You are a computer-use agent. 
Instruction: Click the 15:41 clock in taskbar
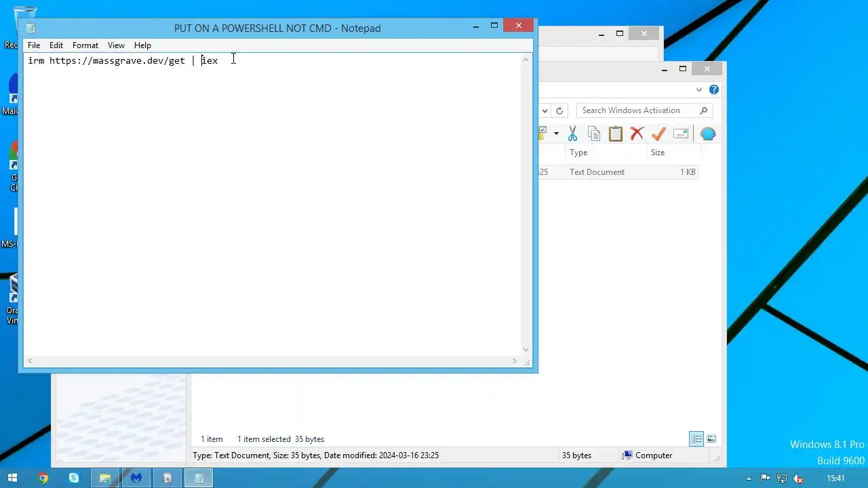tap(836, 479)
